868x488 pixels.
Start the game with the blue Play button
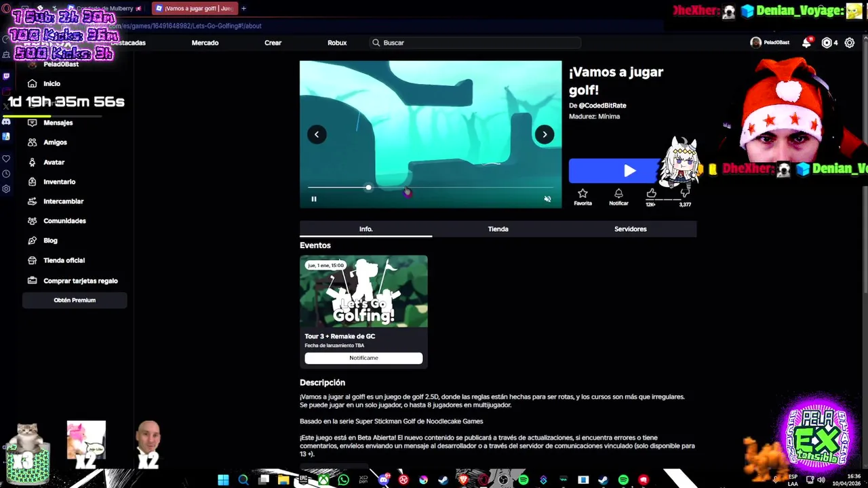629,171
